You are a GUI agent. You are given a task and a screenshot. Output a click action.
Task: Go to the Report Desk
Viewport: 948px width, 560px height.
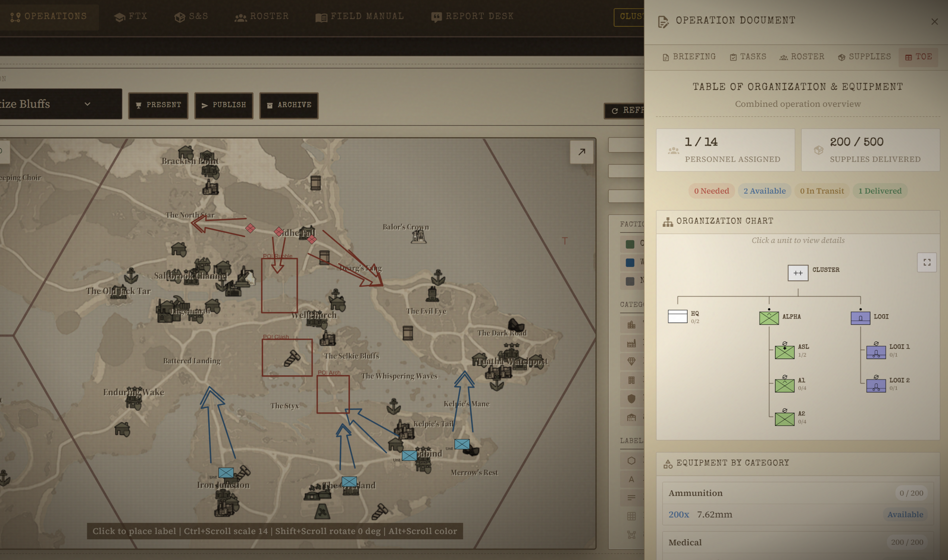click(472, 17)
